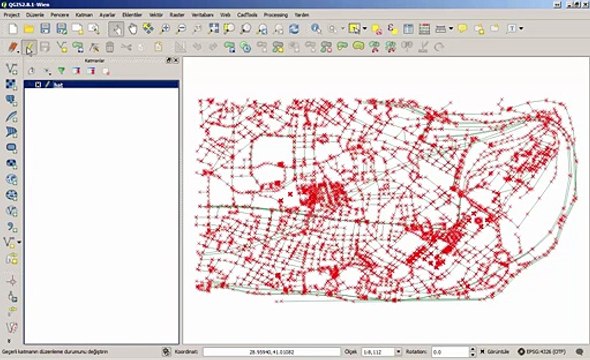Open the Processing menu
The width and height of the screenshot is (590, 360).
pyautogui.click(x=275, y=15)
